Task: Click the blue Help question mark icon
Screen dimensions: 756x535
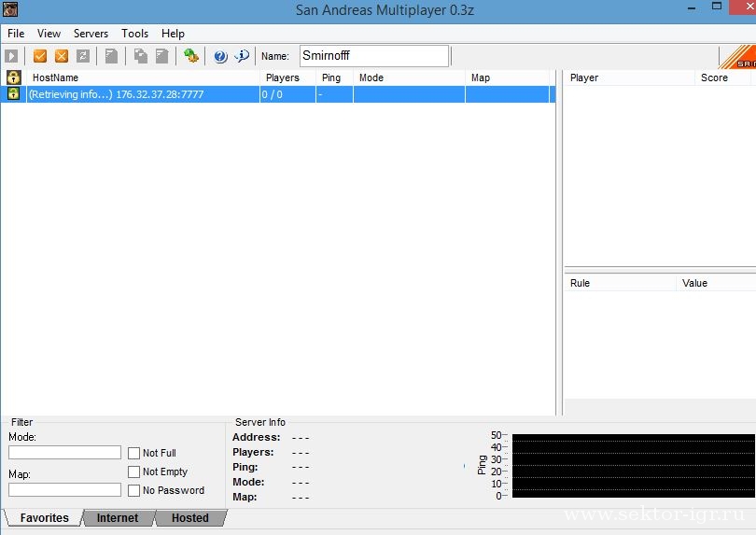Action: [220, 56]
